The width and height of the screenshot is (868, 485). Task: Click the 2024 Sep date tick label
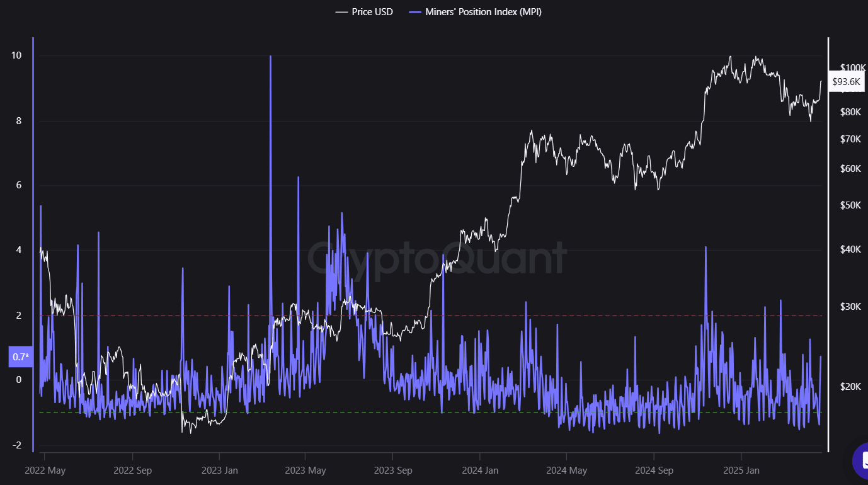[654, 471]
